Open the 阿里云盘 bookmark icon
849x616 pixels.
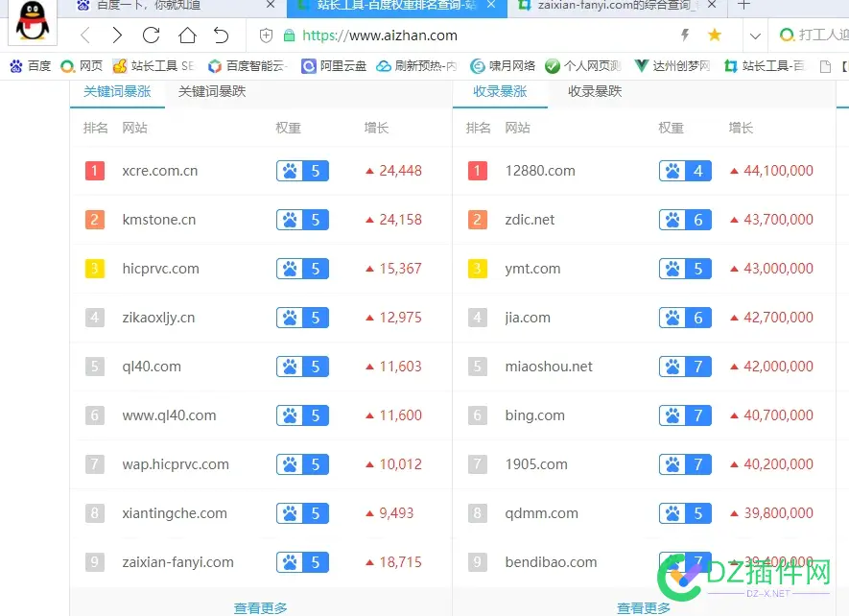(x=309, y=66)
